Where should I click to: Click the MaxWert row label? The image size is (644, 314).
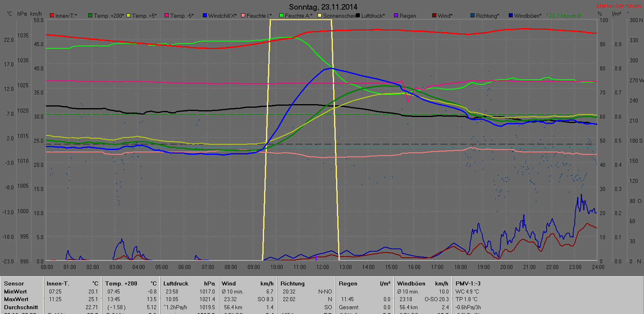16,299
